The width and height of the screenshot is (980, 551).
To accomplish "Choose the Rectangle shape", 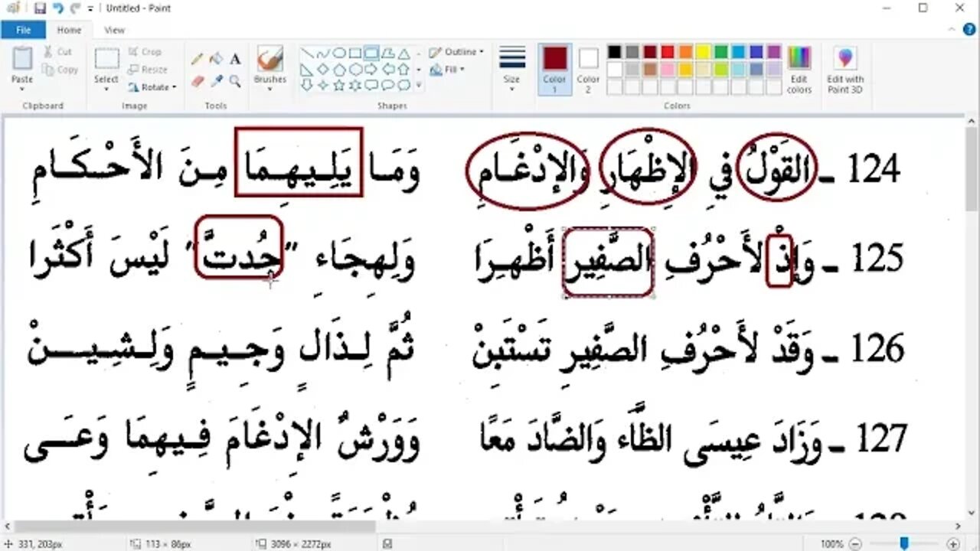I will [x=356, y=54].
